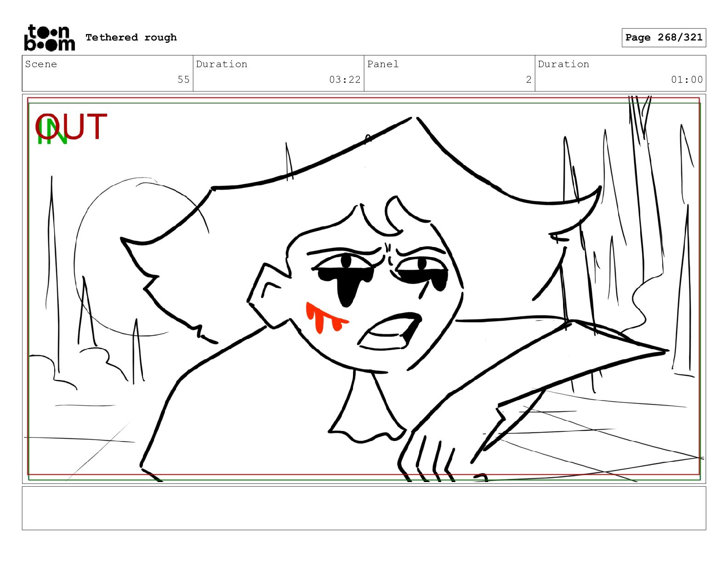Click the red OUT camera label
The image size is (728, 563).
(71, 126)
